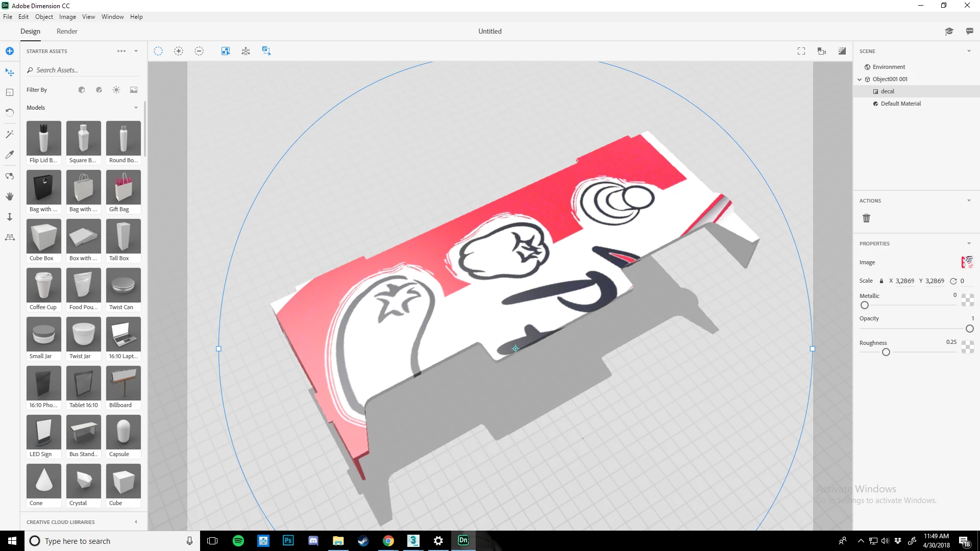Click the delete trash icon in Actions
980x551 pixels.
pyautogui.click(x=866, y=218)
